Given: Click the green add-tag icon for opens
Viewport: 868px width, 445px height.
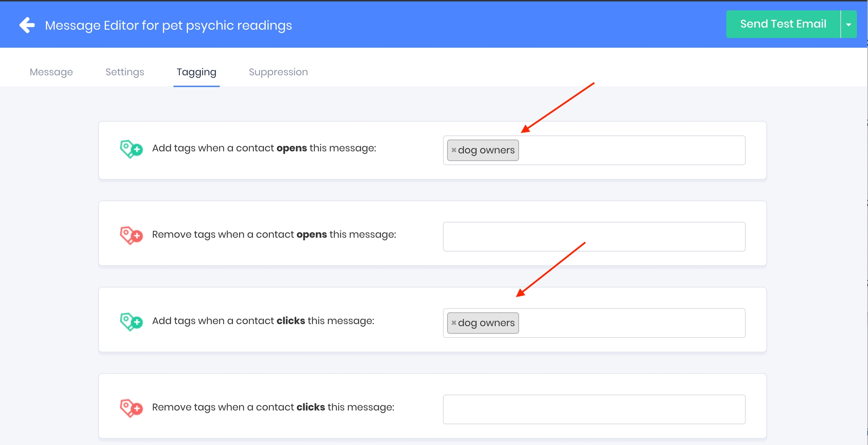Looking at the screenshot, I should [x=131, y=149].
